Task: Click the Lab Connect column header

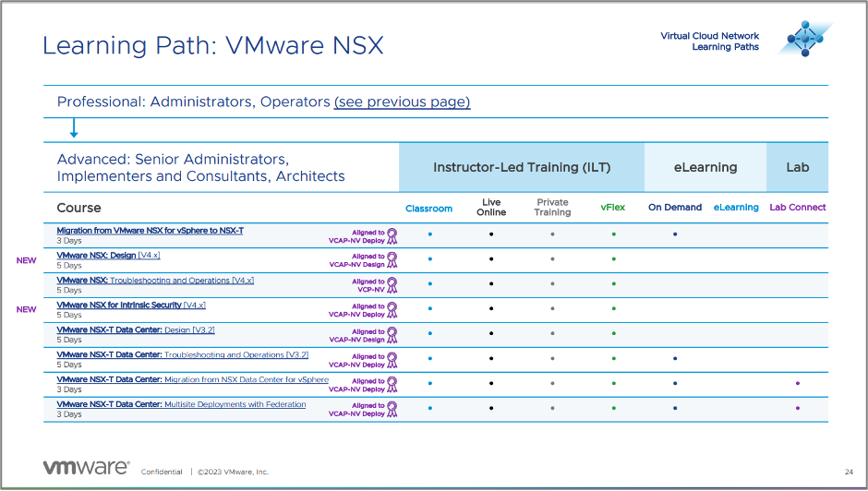Action: tap(798, 207)
